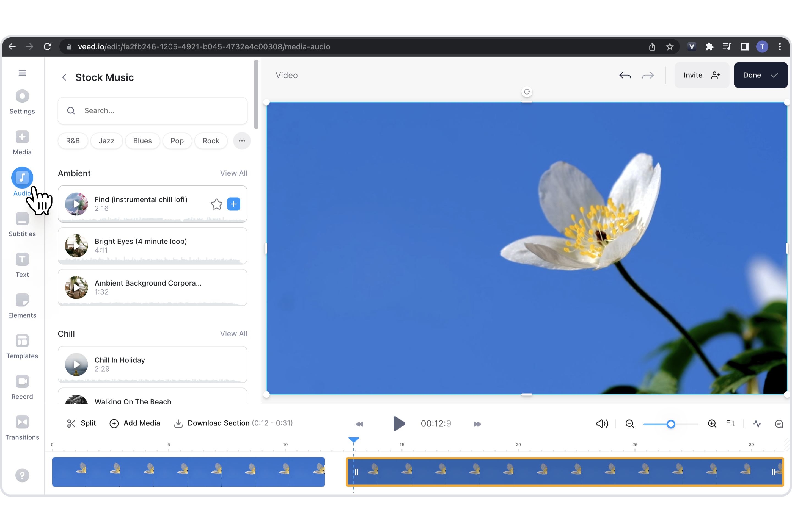Filter stock music by Blues
The width and height of the screenshot is (792, 532).
coord(142,141)
